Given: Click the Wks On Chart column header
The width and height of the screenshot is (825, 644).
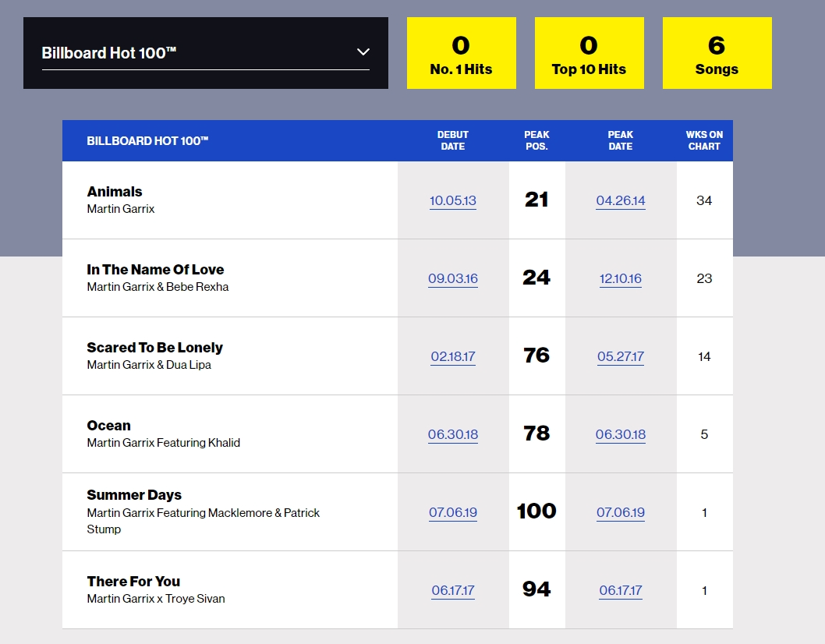Looking at the screenshot, I should pyautogui.click(x=704, y=140).
